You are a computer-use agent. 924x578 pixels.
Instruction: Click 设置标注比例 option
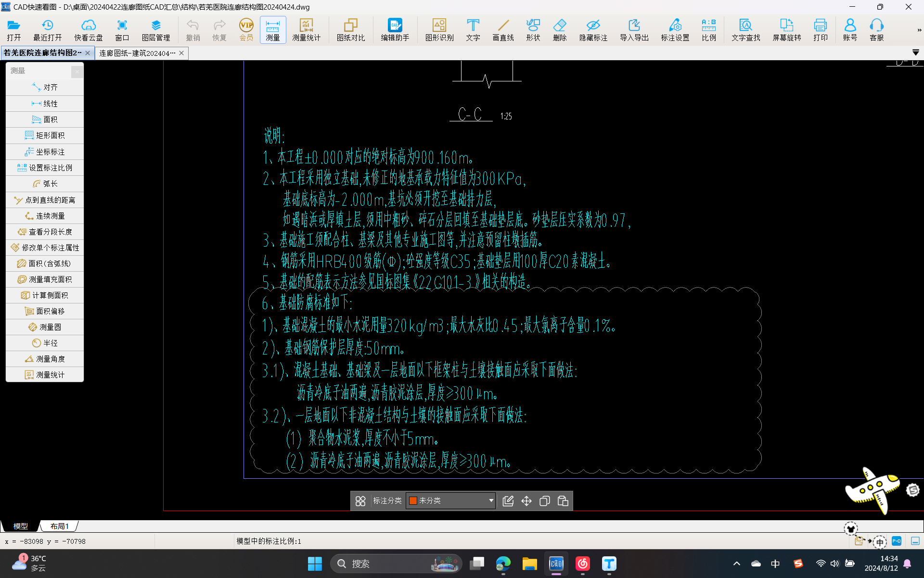(x=45, y=168)
